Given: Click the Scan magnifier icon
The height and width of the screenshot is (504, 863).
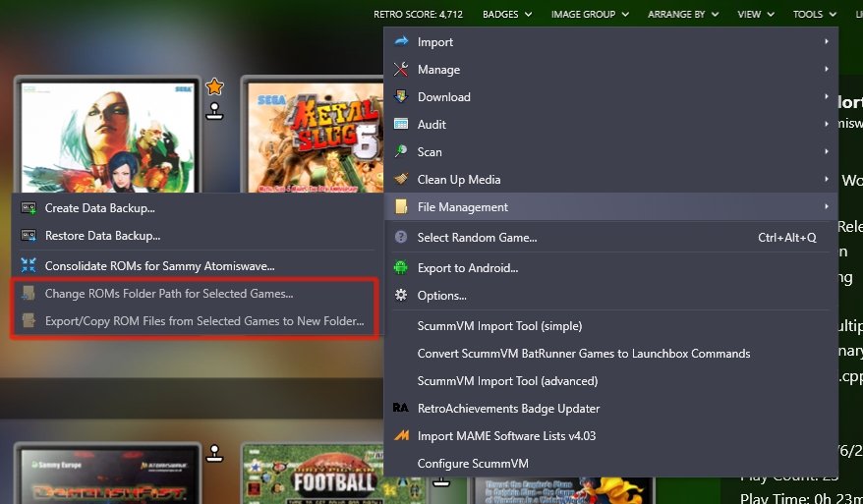Looking at the screenshot, I should [x=401, y=152].
